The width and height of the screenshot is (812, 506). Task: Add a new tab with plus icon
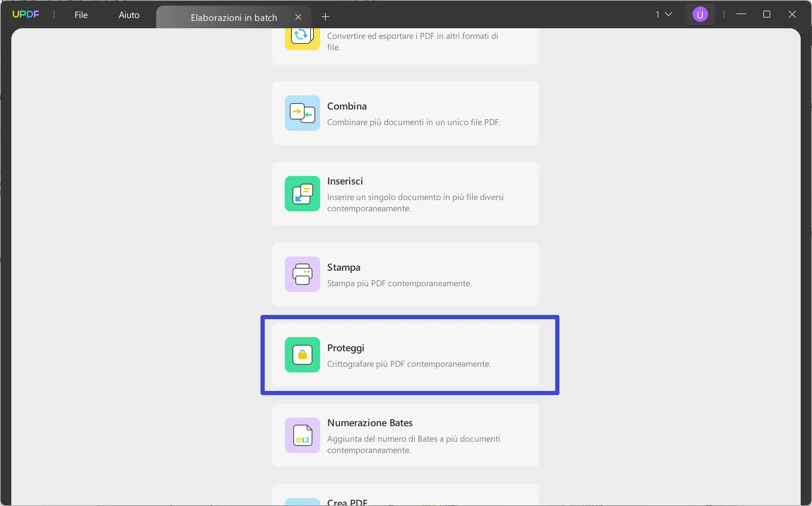point(325,16)
